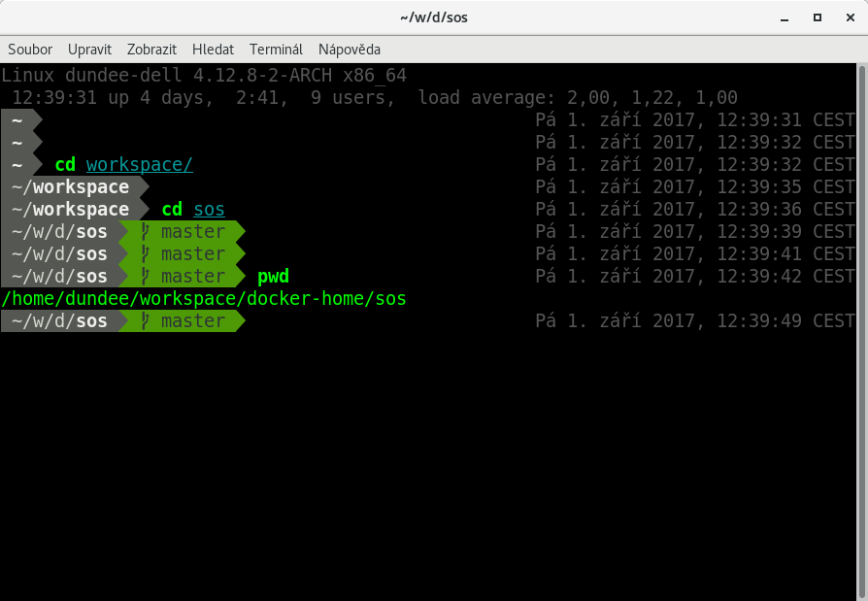The image size is (868, 601).
Task: Open the Soubor menu
Action: [30, 50]
